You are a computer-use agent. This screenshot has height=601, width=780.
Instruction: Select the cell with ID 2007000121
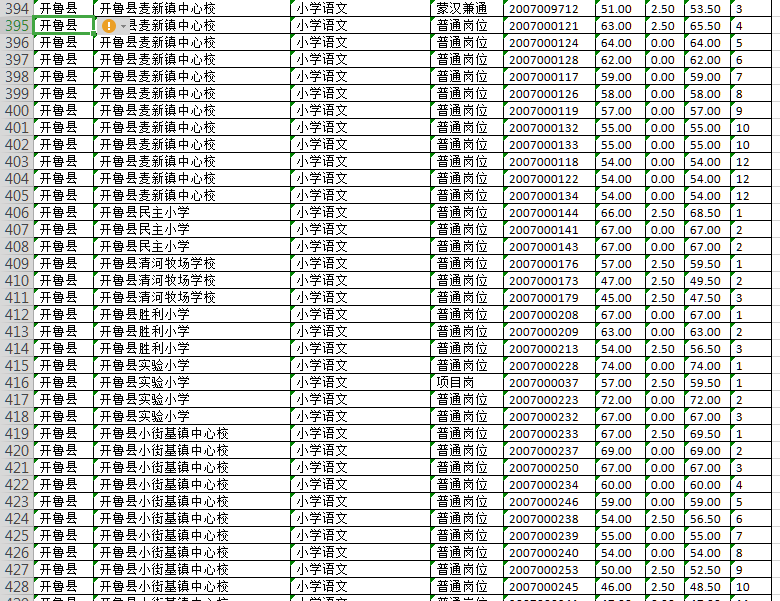pos(543,26)
